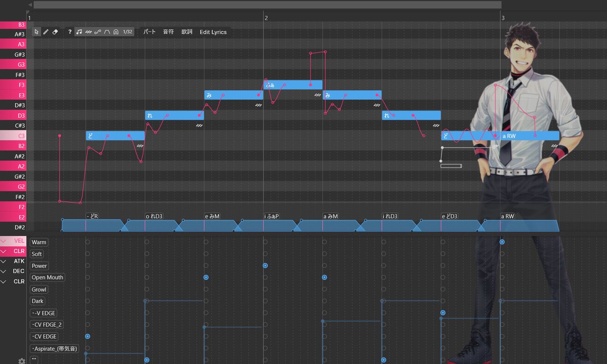Click the 'e どD3' phoneme label
Screen dimensions: 607x364
pos(450,216)
